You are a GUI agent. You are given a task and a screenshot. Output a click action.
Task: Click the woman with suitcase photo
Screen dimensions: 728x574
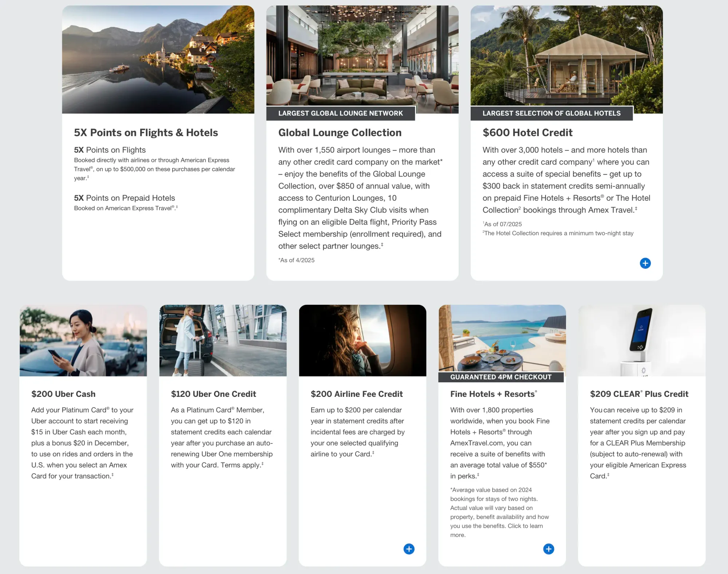point(223,340)
